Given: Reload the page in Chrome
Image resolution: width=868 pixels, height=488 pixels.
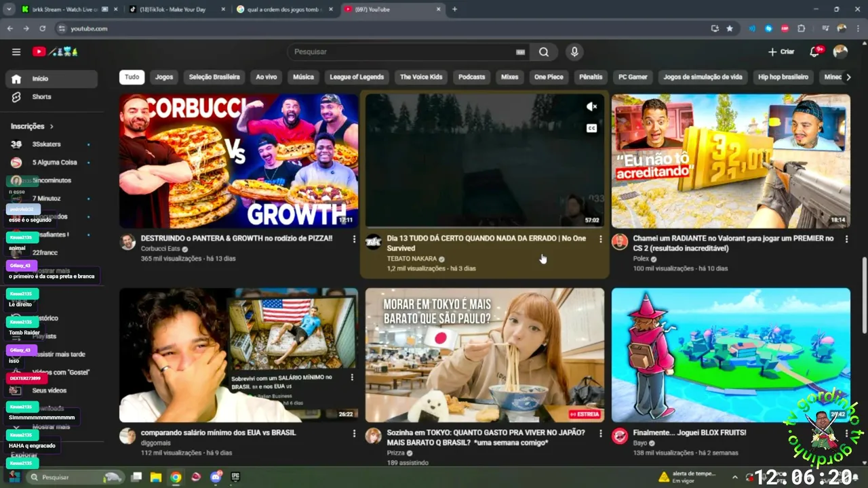Looking at the screenshot, I should coord(42,28).
